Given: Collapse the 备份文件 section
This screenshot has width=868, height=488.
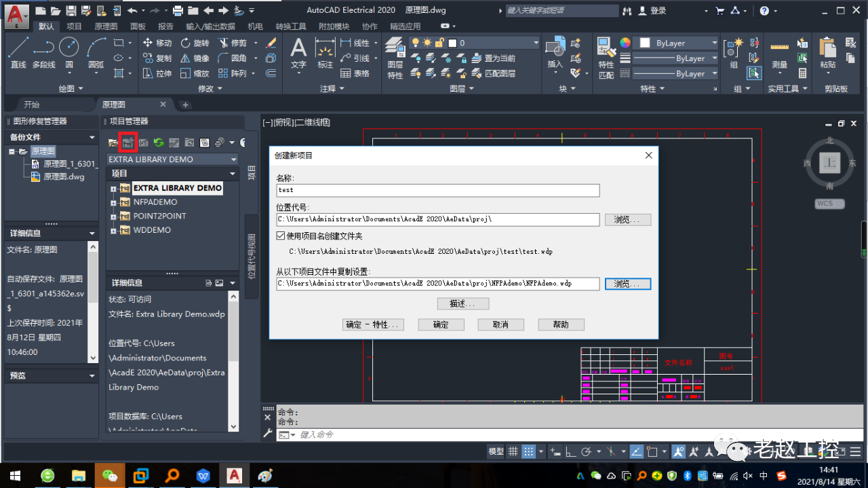Looking at the screenshot, I should pyautogui.click(x=92, y=137).
